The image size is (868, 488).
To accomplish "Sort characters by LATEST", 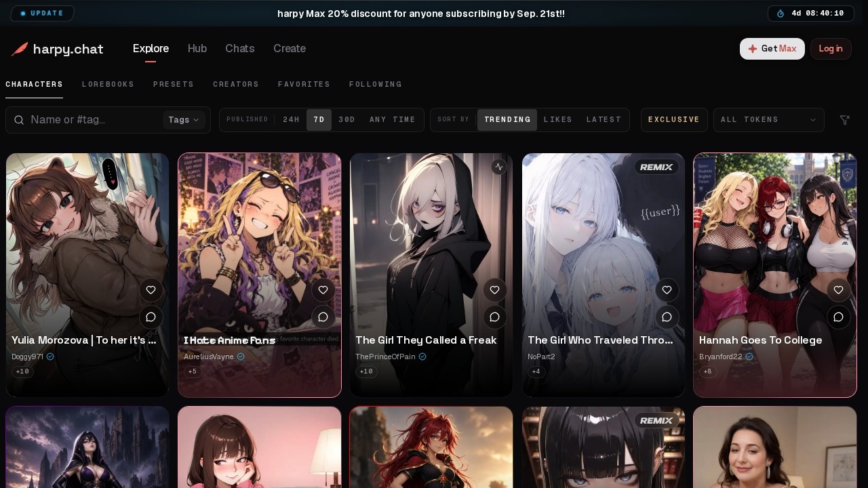I will click(604, 120).
